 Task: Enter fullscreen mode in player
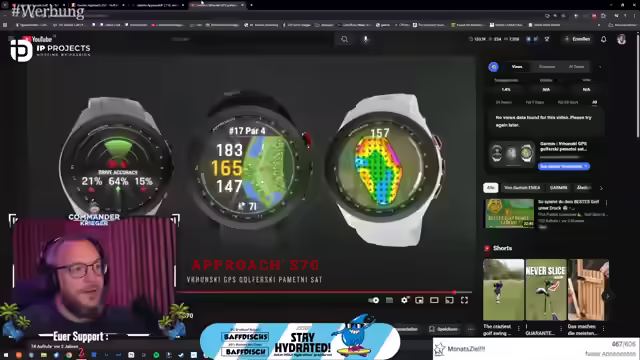464,300
